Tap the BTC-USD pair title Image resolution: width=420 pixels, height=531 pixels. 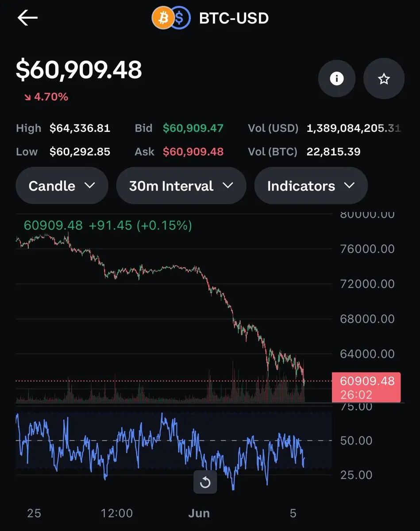click(x=234, y=18)
